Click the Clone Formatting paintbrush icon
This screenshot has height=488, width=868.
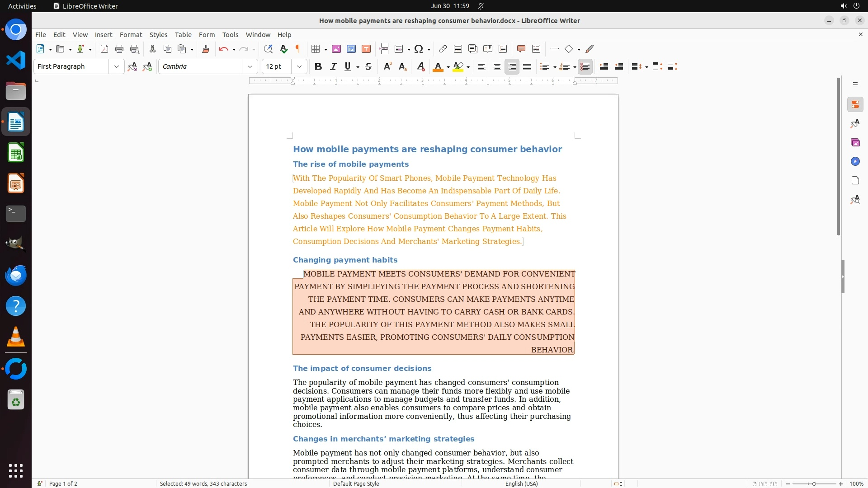point(206,49)
